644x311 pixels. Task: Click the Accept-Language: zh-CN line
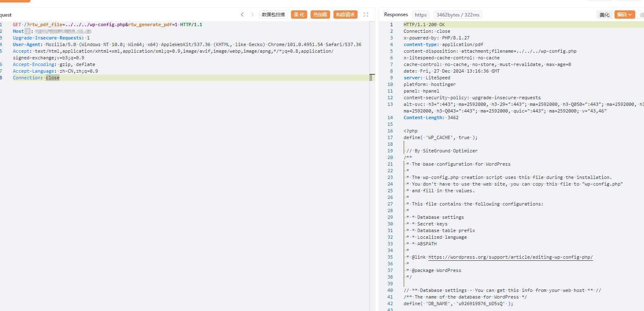pos(55,71)
